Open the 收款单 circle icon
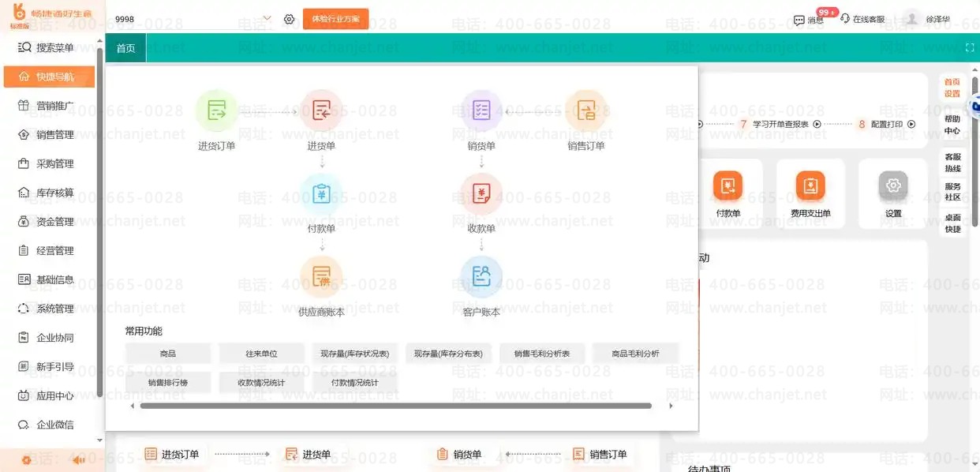980x472 pixels. coord(481,194)
